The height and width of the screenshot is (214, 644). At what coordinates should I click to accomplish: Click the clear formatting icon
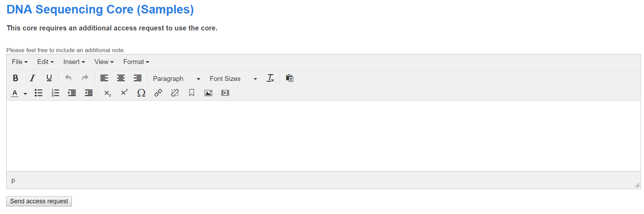[x=270, y=78]
